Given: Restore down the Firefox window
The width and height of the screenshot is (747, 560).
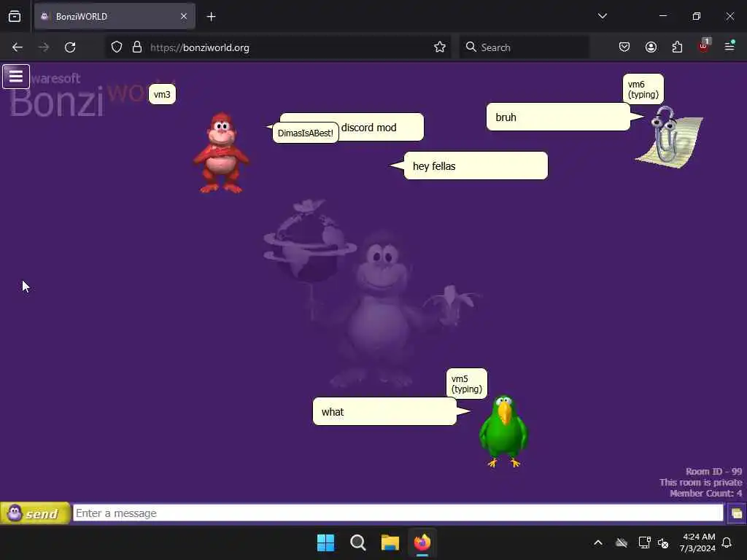Looking at the screenshot, I should (x=697, y=16).
